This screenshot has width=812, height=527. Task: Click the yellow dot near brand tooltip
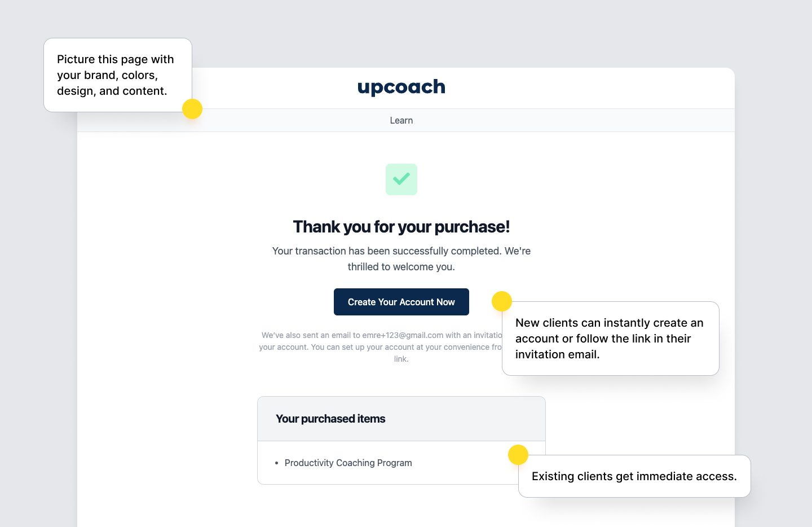pyautogui.click(x=192, y=109)
